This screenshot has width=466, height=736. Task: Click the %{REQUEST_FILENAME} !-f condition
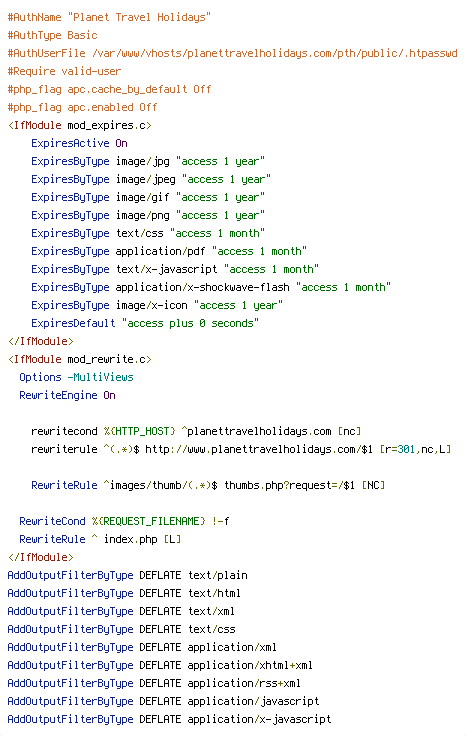[160, 521]
